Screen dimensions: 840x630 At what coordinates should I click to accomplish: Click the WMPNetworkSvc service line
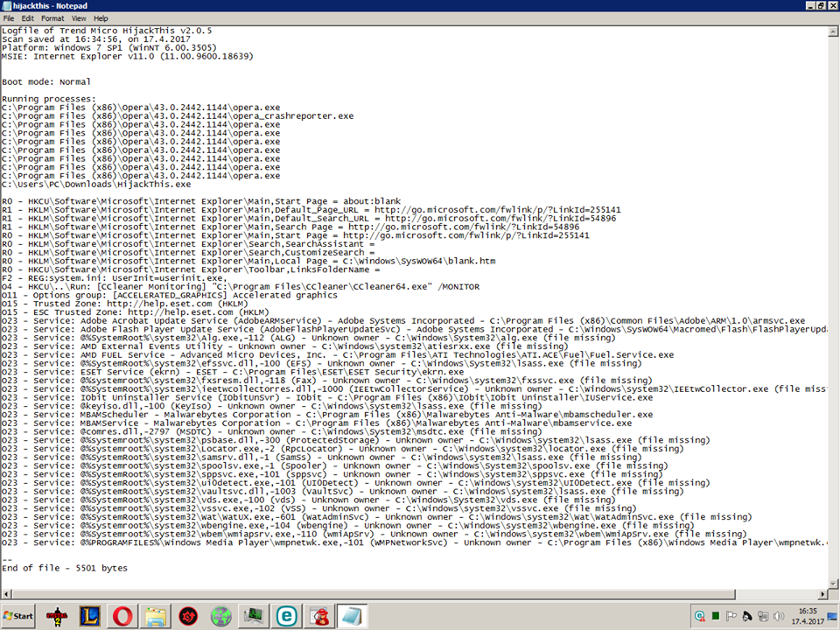[x=414, y=542]
